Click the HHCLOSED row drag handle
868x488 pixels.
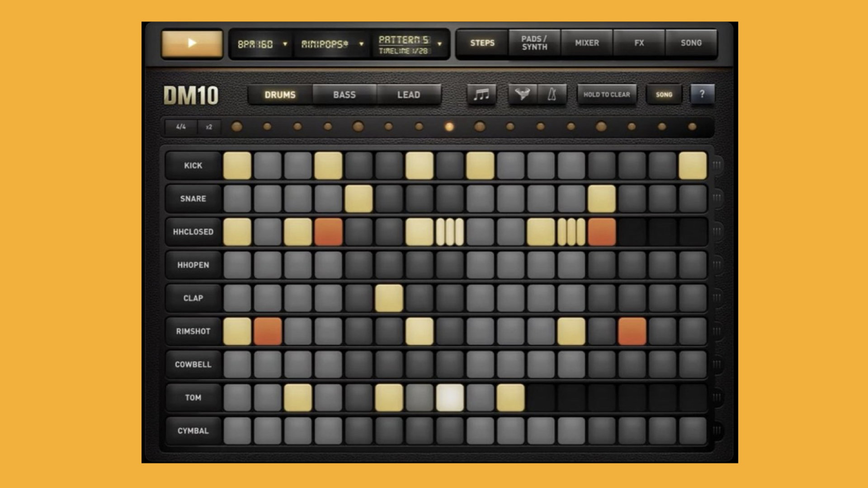pyautogui.click(x=717, y=231)
